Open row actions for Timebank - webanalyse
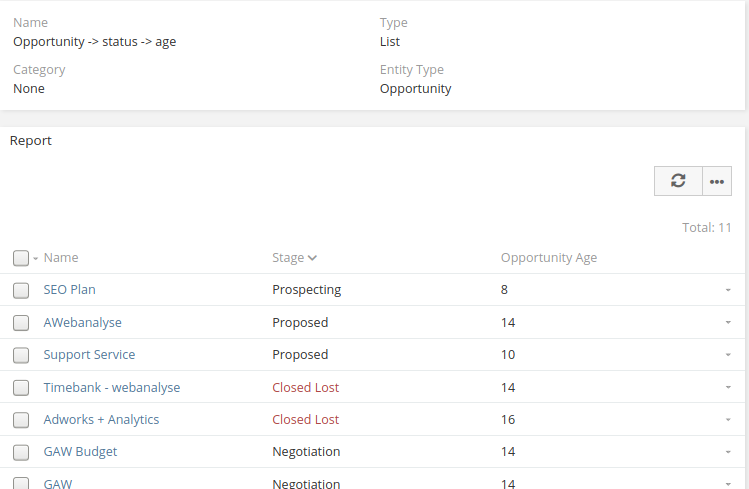 pos(728,388)
